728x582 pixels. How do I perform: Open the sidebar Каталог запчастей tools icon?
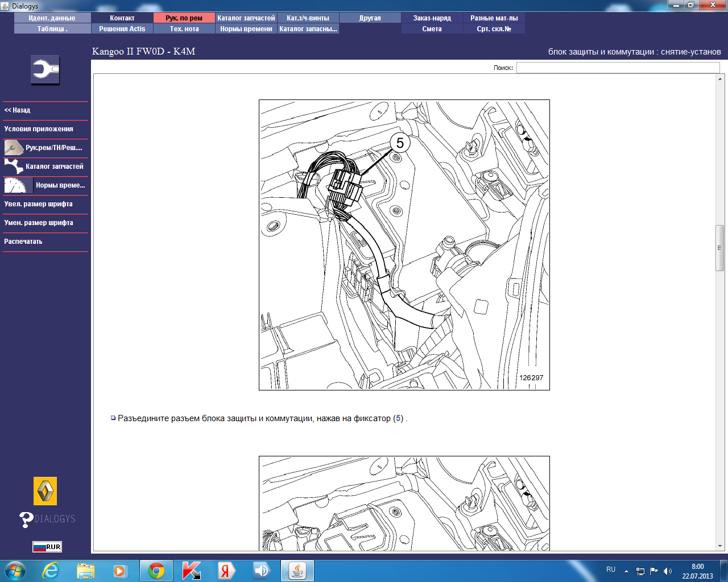14,167
